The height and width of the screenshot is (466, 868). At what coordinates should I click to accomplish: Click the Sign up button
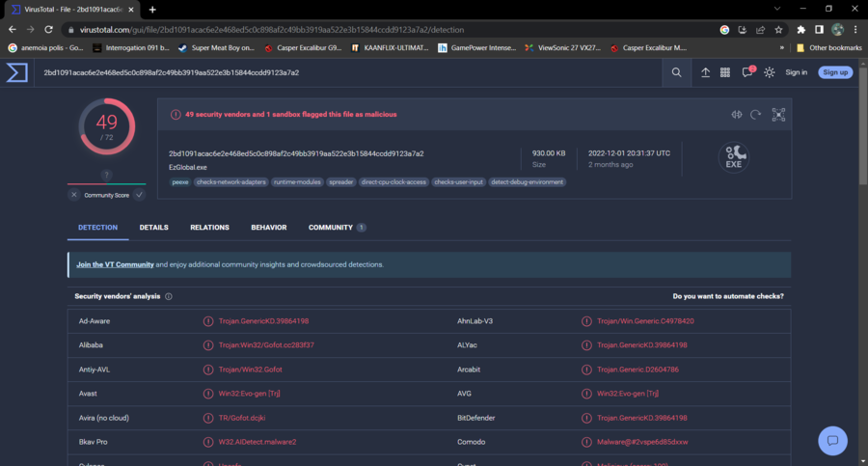[835, 72]
